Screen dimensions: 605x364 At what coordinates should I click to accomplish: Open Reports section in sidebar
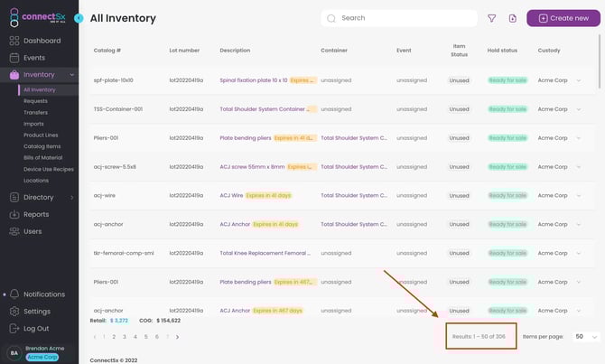point(36,214)
